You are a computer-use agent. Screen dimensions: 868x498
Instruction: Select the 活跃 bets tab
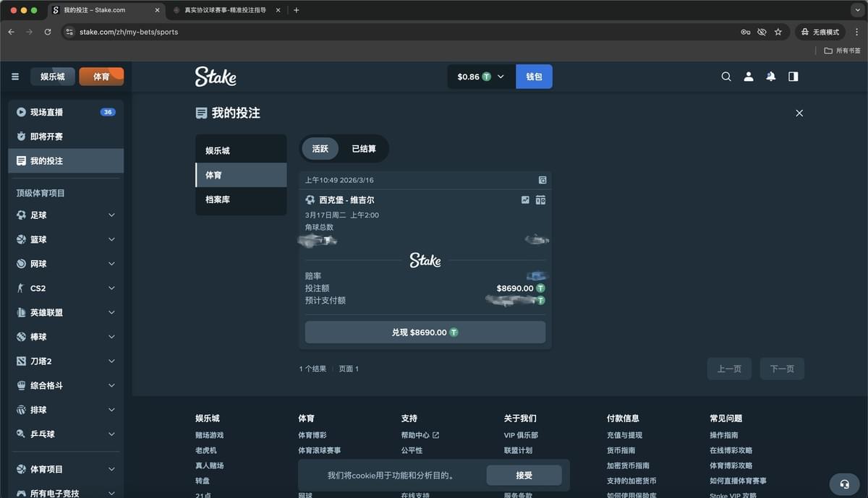pyautogui.click(x=320, y=148)
